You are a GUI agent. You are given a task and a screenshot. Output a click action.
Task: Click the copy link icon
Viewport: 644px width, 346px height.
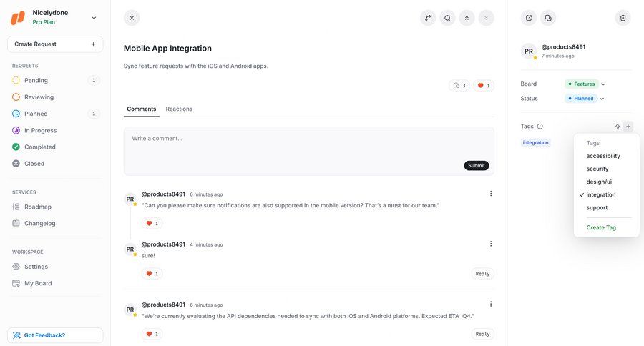coord(548,18)
